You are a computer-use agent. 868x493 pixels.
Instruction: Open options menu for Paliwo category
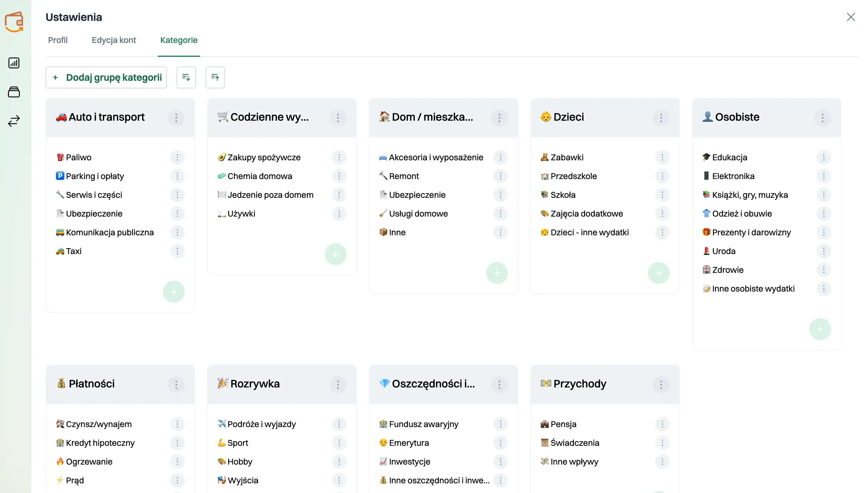177,158
